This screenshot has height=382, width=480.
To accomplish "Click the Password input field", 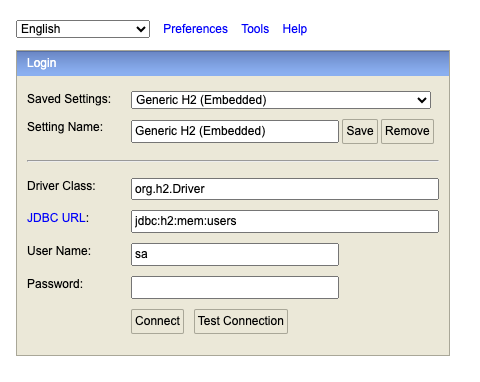I will [x=235, y=287].
